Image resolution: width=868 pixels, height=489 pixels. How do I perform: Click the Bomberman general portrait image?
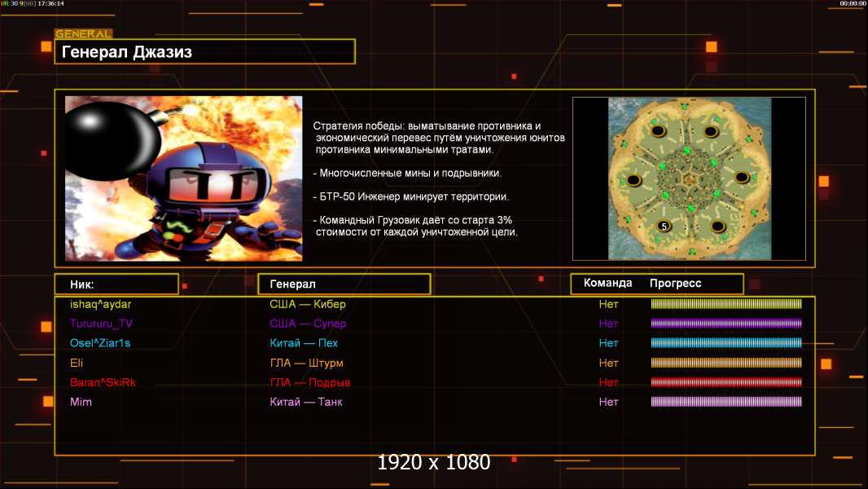pyautogui.click(x=184, y=178)
